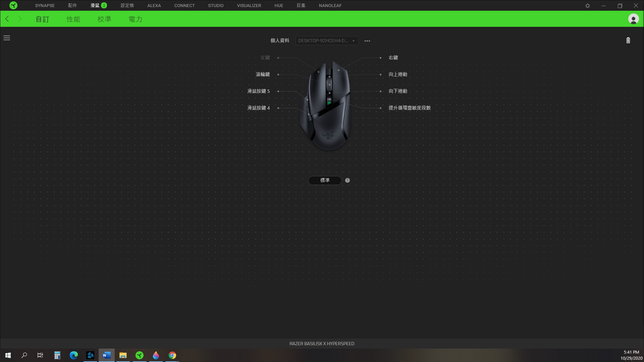Open the HUE tab
Screen dimensions: 644x362
pyautogui.click(x=279, y=6)
